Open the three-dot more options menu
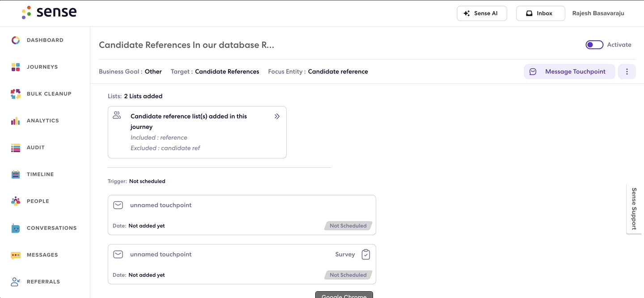This screenshot has width=644, height=298. (x=627, y=72)
